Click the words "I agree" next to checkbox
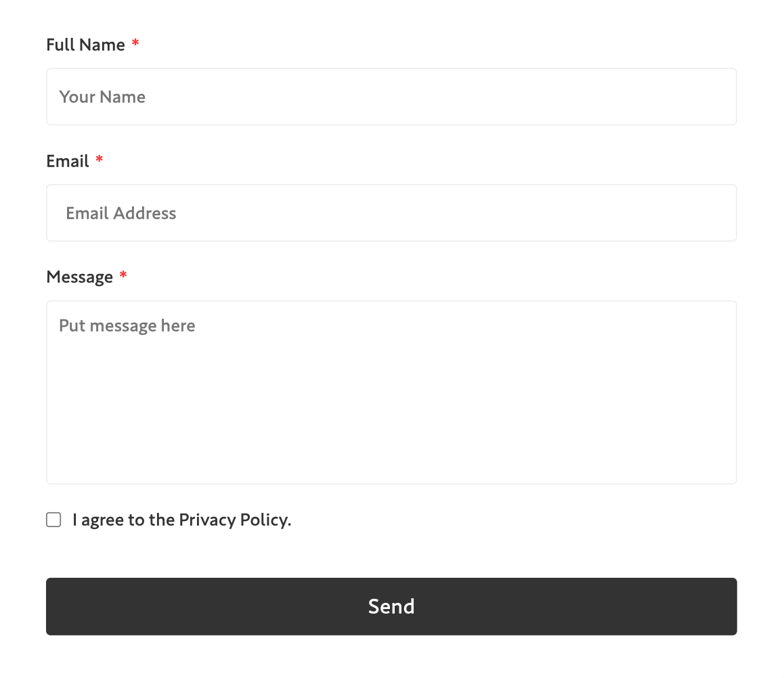Image resolution: width=784 pixels, height=678 pixels. 98,520
